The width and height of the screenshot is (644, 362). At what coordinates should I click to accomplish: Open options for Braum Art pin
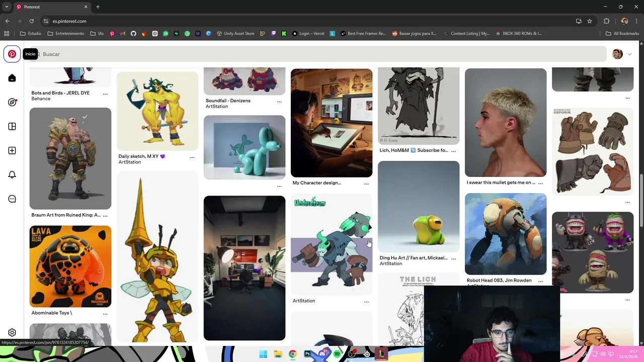[105, 215]
